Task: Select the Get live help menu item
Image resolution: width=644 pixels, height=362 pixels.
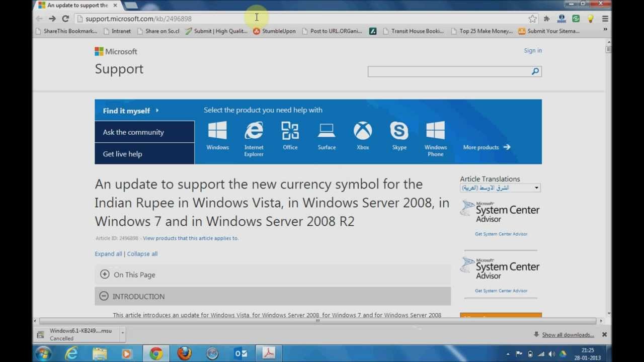Action: point(144,154)
